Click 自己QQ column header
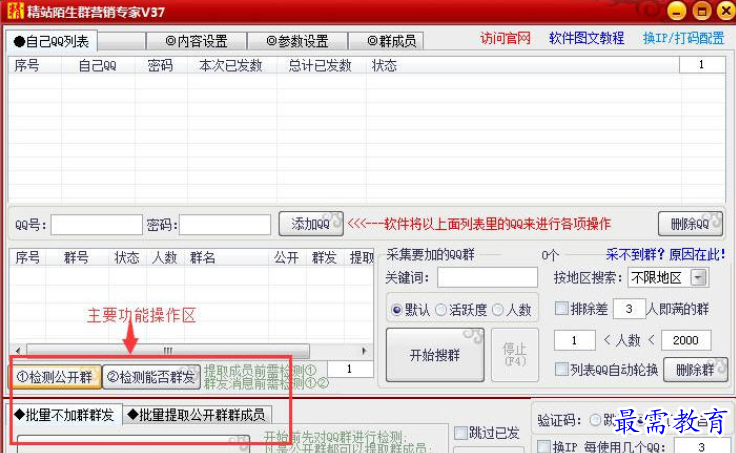Viewport: 736px width, 453px height. click(x=98, y=65)
